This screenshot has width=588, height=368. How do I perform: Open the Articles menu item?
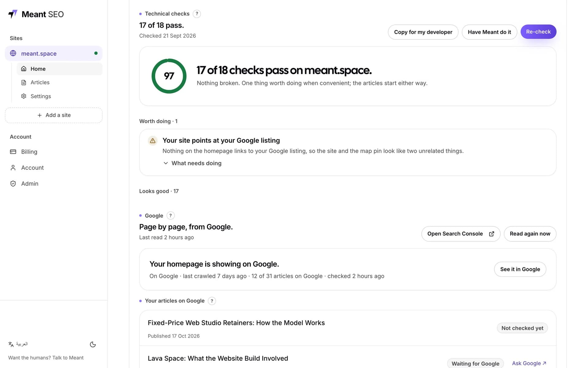59,82
